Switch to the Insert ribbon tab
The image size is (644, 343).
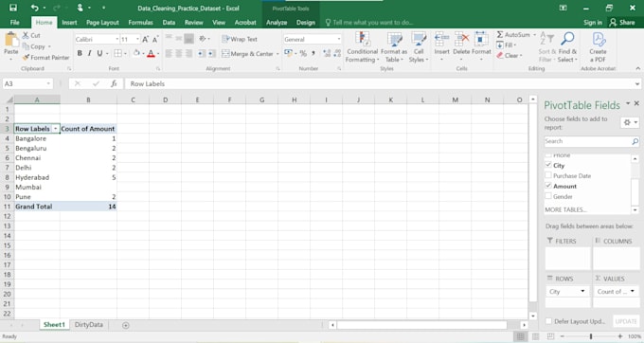[x=69, y=23]
